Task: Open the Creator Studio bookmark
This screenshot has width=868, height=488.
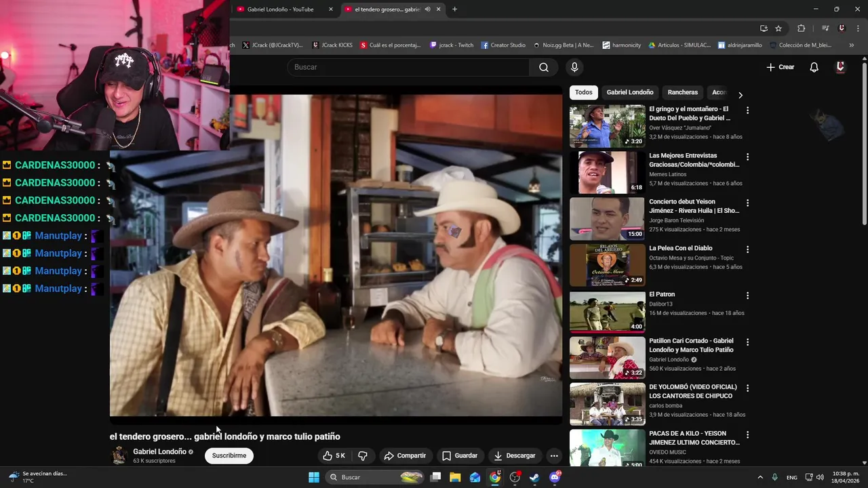Action: [x=503, y=45]
